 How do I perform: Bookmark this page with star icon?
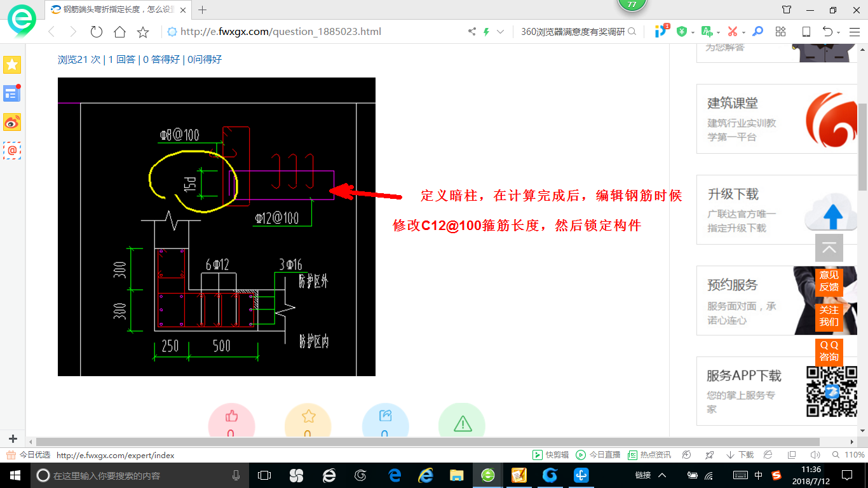click(143, 32)
